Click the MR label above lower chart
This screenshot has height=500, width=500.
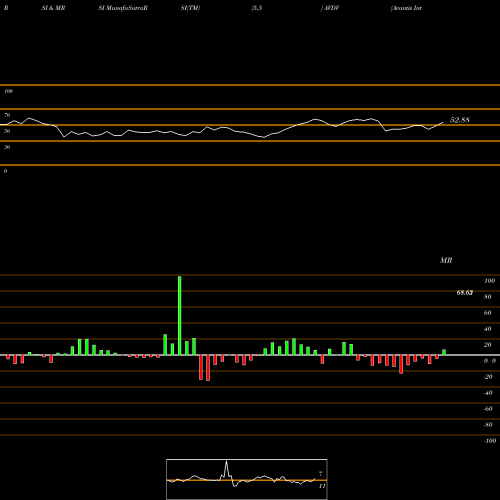[446, 260]
